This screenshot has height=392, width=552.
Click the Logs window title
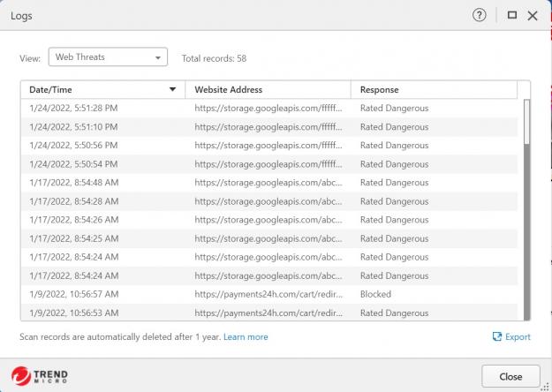(x=21, y=16)
